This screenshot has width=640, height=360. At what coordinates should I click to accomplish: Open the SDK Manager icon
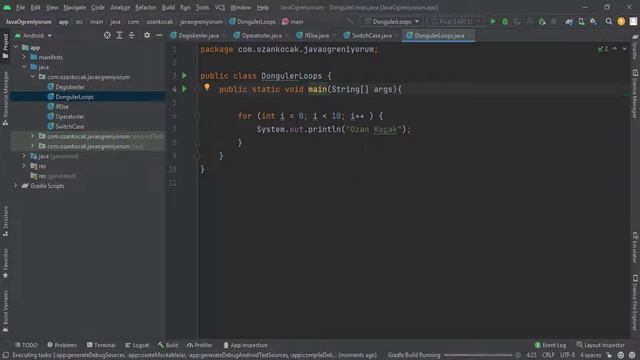coord(593,22)
